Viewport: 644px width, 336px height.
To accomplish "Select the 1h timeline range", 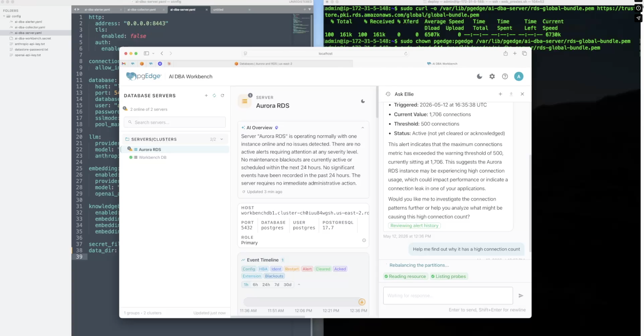I will pos(246,285).
